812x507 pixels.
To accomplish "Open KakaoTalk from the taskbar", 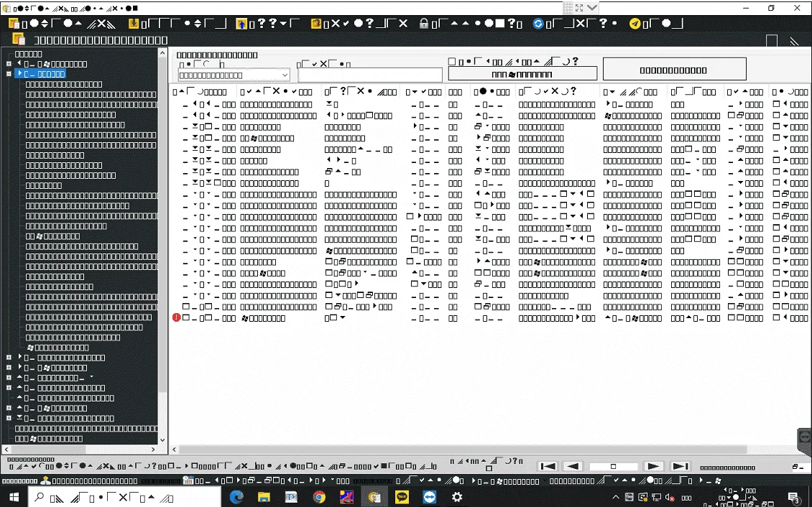I will click(402, 497).
